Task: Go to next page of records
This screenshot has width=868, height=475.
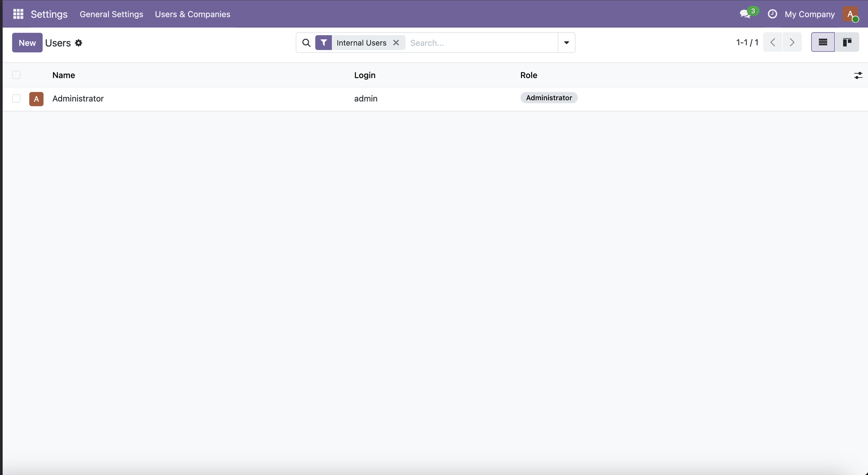Action: [x=792, y=42]
